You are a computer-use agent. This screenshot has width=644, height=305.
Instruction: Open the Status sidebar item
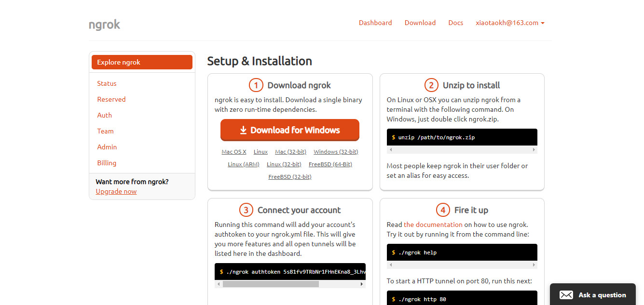(107, 83)
